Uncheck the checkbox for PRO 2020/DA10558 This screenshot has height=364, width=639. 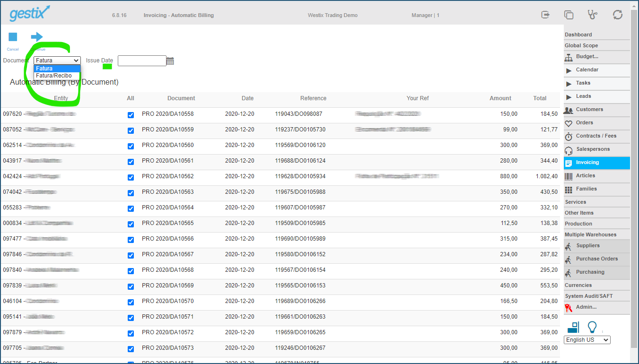pyautogui.click(x=131, y=115)
